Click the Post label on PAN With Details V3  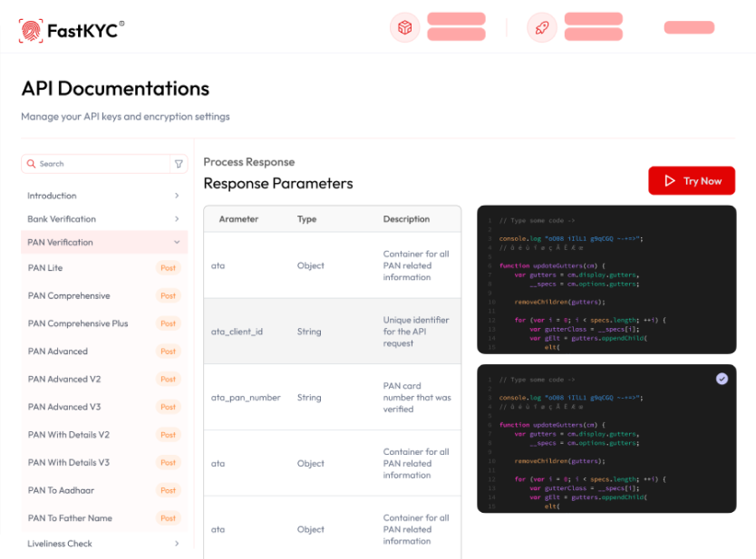169,462
